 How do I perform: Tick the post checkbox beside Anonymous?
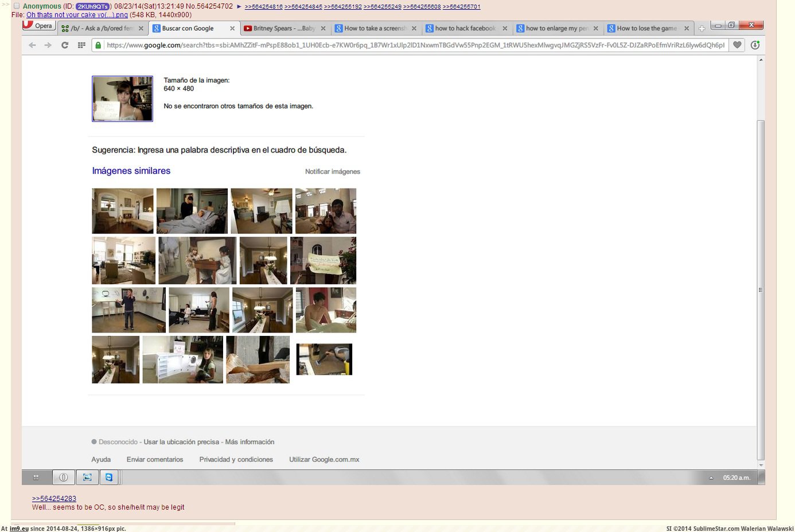pos(17,6)
